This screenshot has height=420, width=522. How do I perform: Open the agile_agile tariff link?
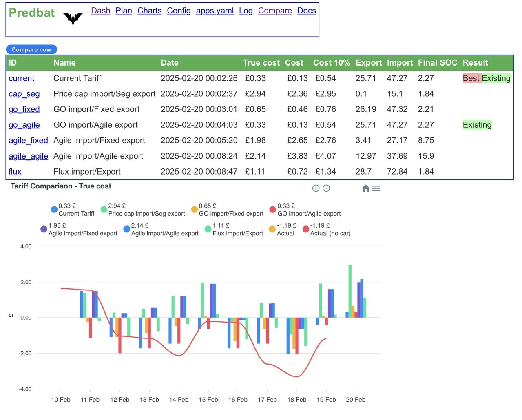point(28,156)
